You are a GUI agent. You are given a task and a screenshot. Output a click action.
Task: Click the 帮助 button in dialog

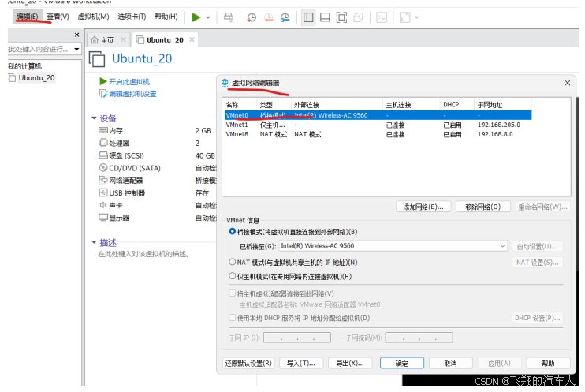549,364
